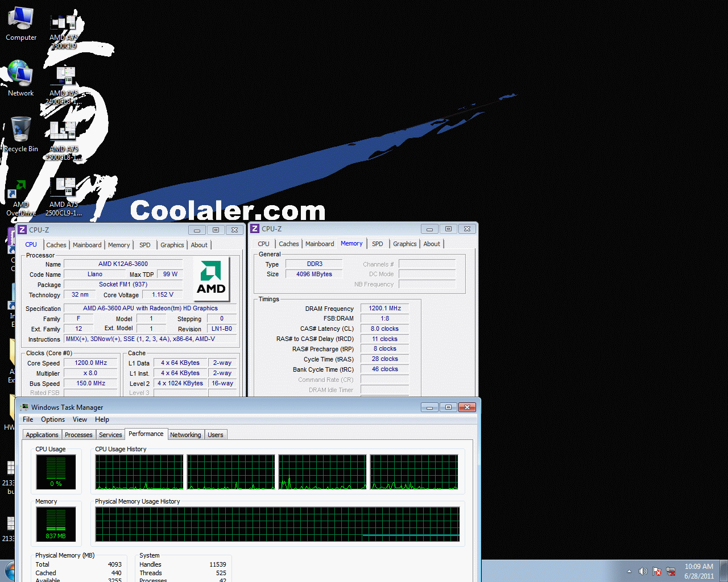Open the Network desktop icon
The width and height of the screenshot is (728, 582).
(21, 79)
